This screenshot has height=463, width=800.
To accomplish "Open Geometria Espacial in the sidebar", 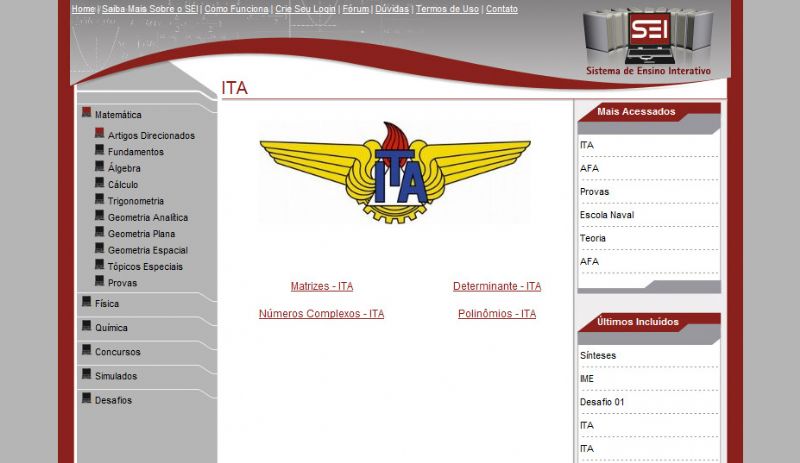I will click(x=148, y=250).
